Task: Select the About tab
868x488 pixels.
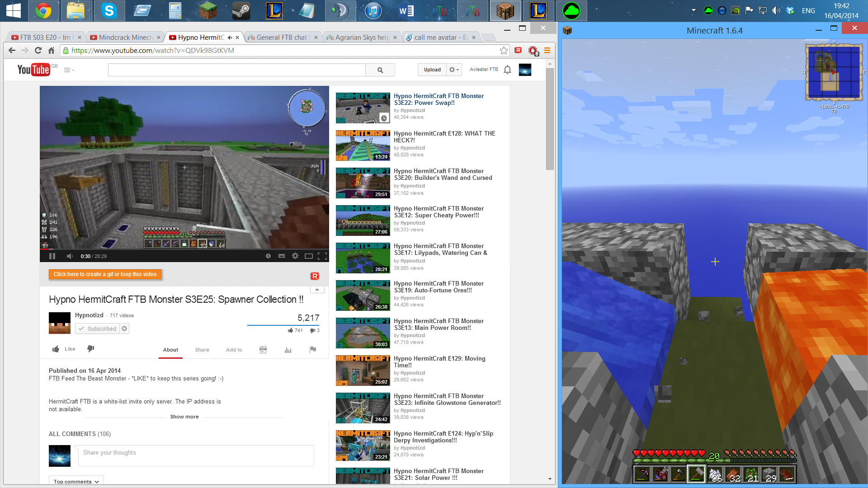Action: (x=170, y=350)
